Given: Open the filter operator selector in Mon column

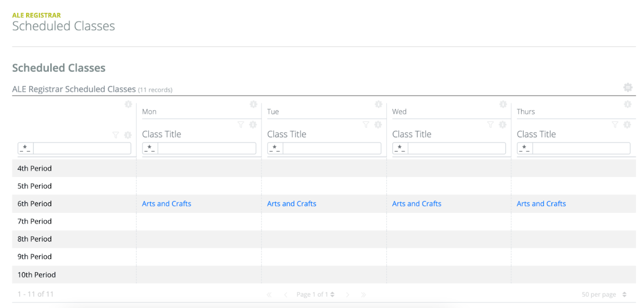Looking at the screenshot, I should point(150,148).
